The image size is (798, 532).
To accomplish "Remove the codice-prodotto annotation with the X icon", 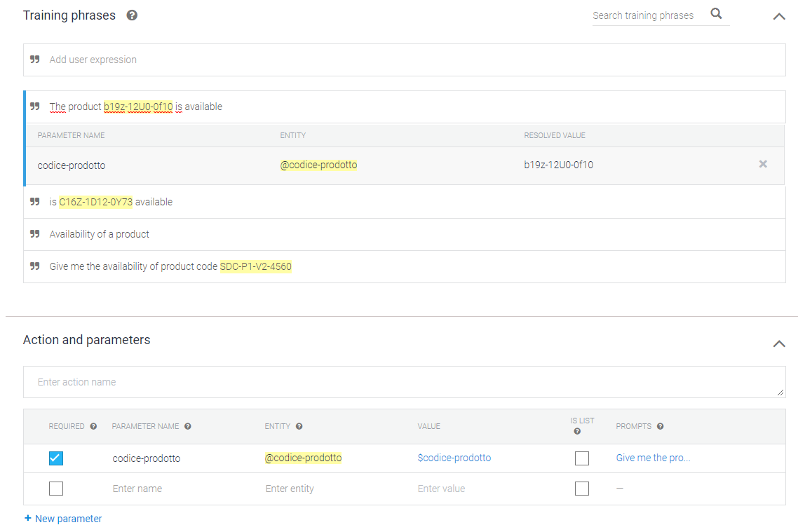I will tap(763, 165).
